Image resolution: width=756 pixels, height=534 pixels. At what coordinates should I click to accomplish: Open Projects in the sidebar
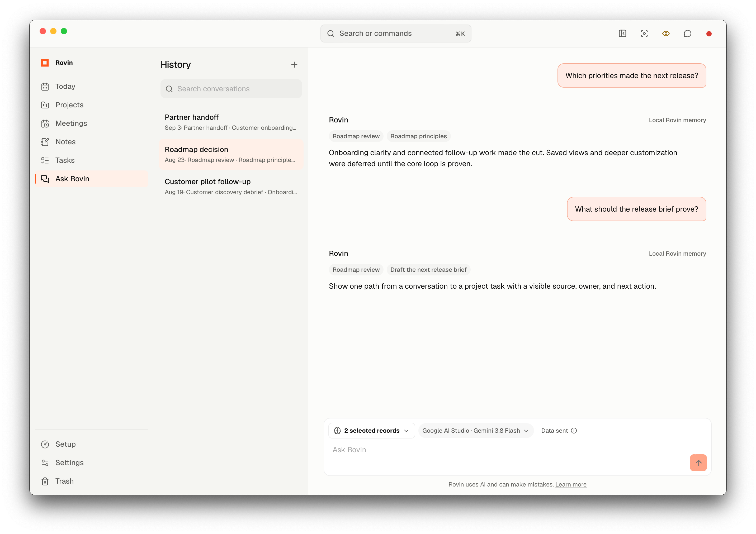[x=92, y=105]
